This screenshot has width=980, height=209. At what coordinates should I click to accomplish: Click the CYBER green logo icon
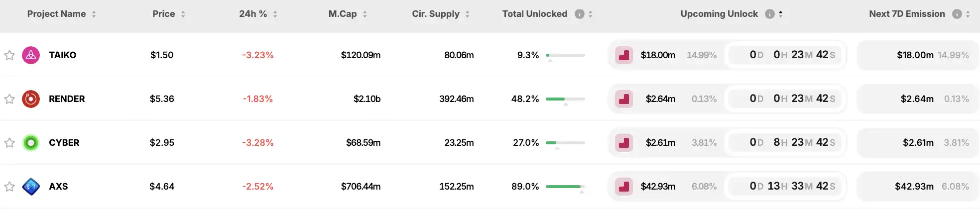pyautogui.click(x=31, y=143)
